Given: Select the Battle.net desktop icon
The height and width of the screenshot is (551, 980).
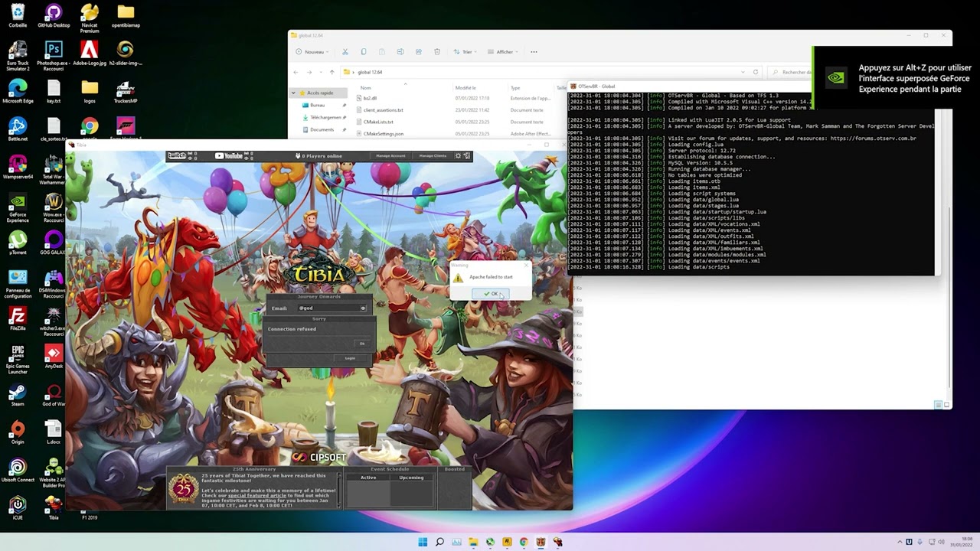Looking at the screenshot, I should 17,129.
